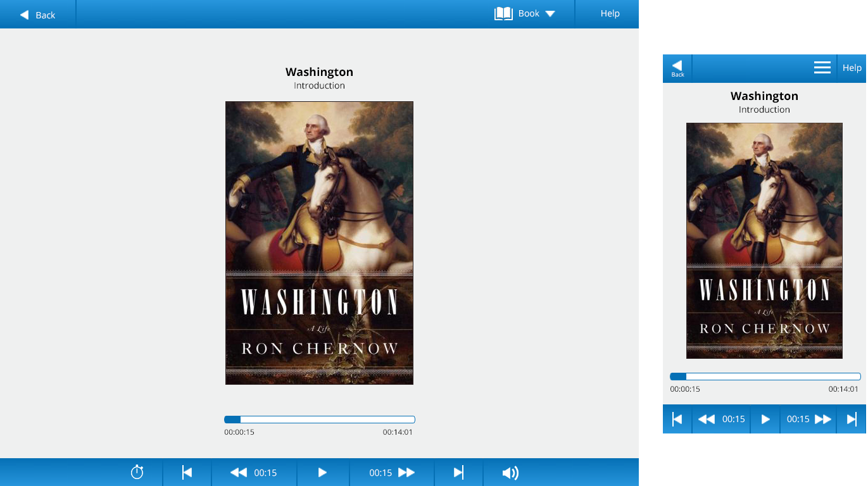868x486 pixels.
Task: Tap Back arrow in mobile view
Action: point(677,68)
